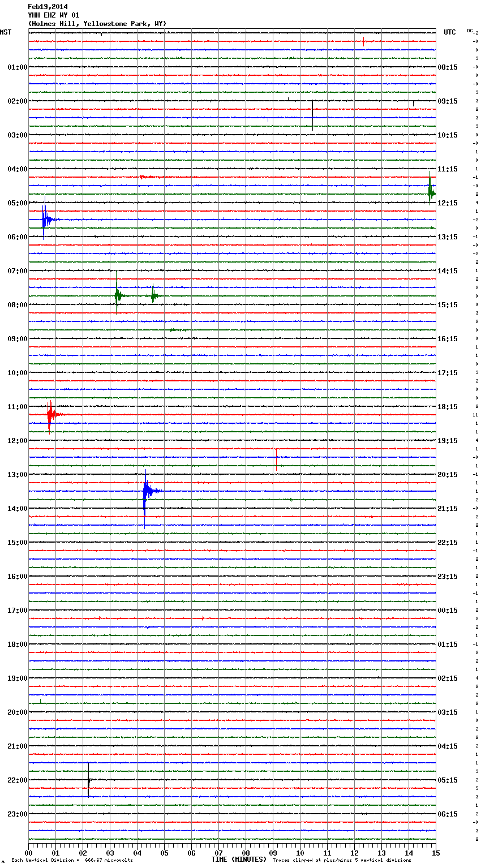This screenshot has height=868, width=481.
Task: Click the Holmes Hill, Yellowstone Park location text
Action: coord(97,24)
